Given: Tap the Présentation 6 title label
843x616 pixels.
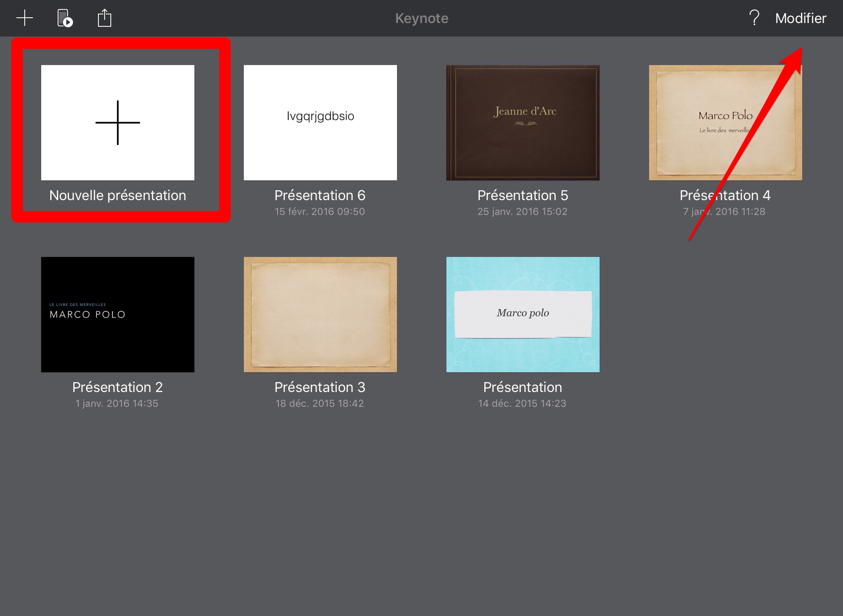Looking at the screenshot, I should point(320,195).
